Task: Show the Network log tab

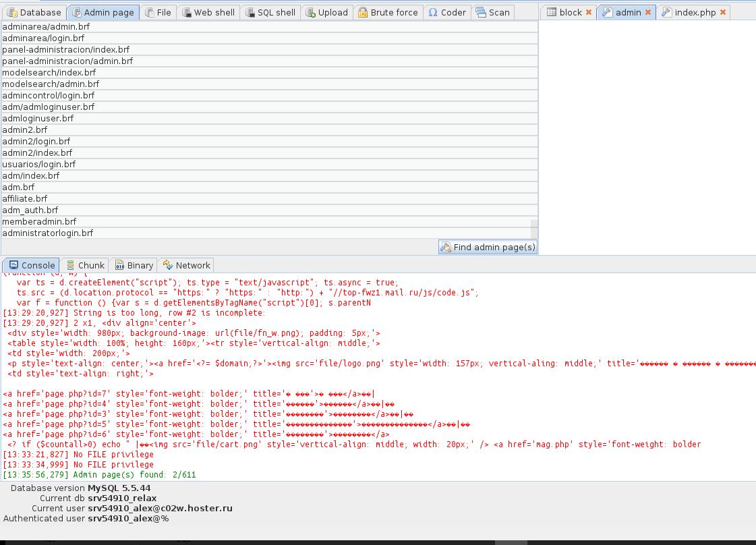Action: (x=187, y=265)
